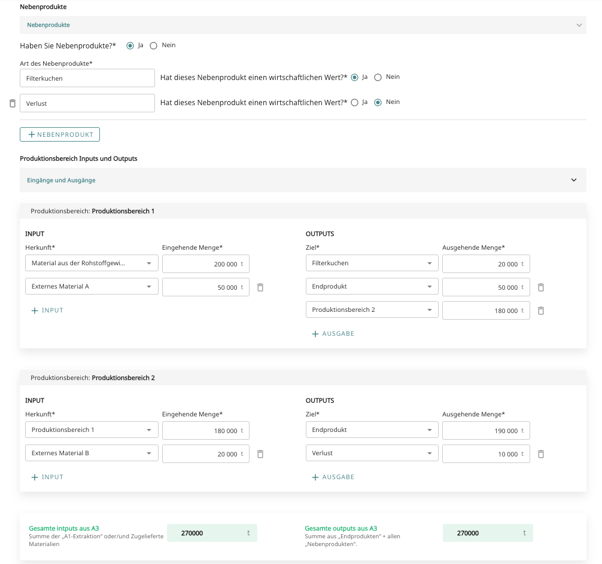This screenshot has width=602, height=564.
Task: Edit the 10 000 t Verlust quantity
Action: pos(486,454)
